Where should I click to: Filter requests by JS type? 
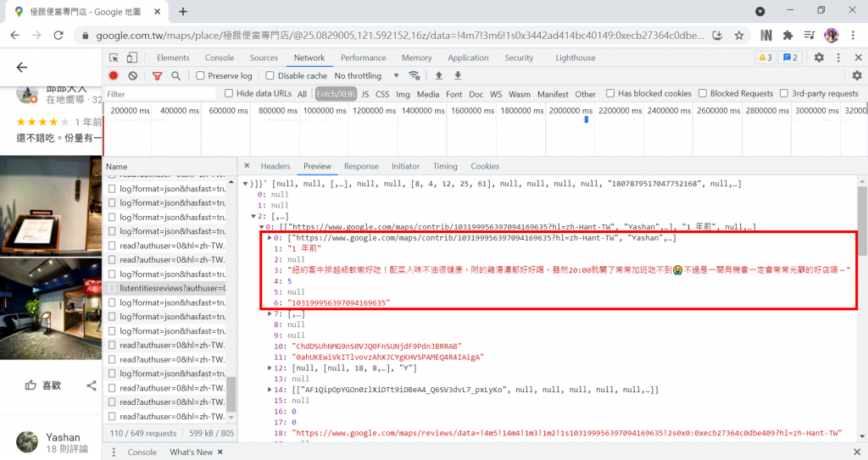tap(364, 94)
